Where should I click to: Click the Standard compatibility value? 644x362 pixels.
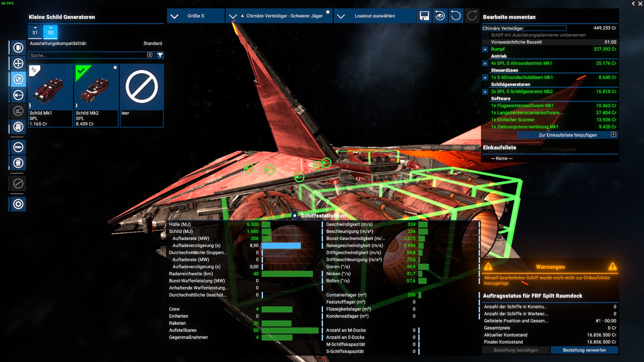(153, 43)
